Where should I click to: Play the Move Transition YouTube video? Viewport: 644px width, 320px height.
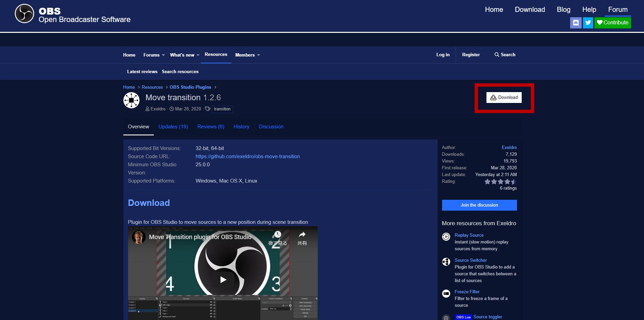(223, 280)
